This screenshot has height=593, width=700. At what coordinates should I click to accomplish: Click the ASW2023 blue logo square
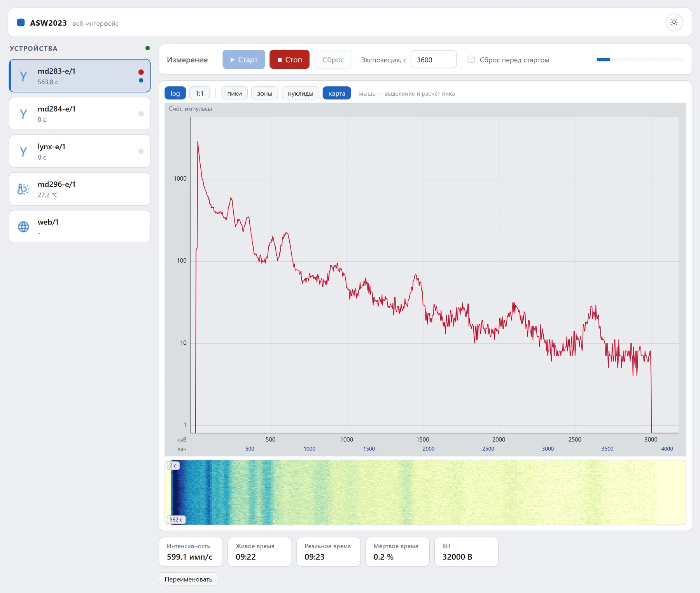21,23
